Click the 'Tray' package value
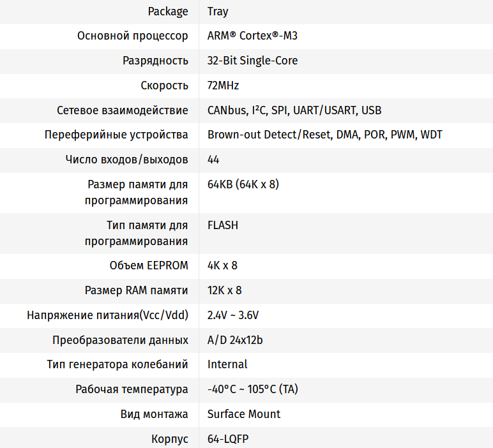Screen dimensions: 493x448 [x=218, y=11]
